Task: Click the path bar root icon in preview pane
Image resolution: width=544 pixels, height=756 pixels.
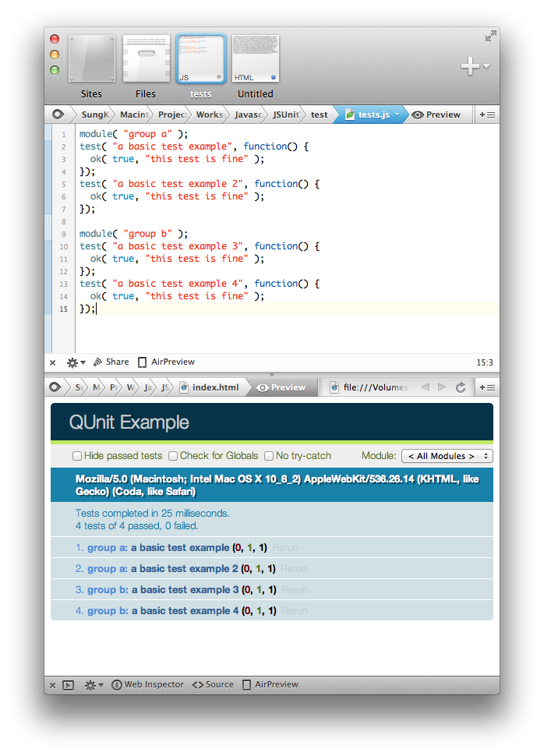Action: (55, 387)
